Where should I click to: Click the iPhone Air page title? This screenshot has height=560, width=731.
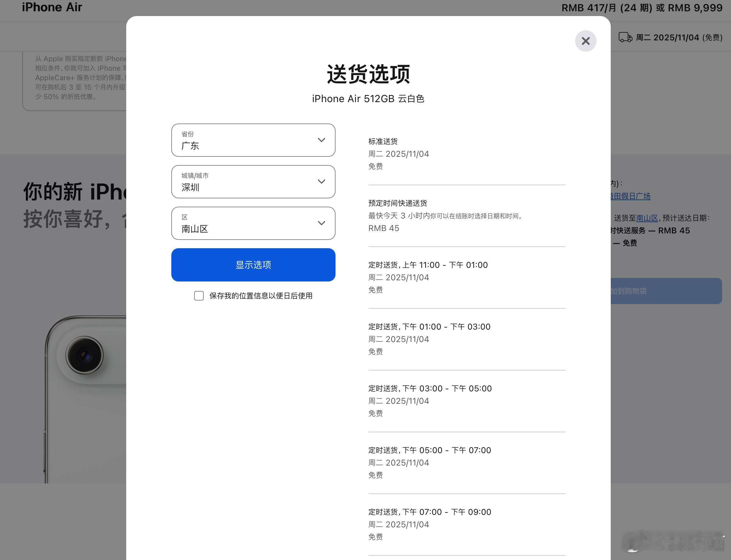52,7
